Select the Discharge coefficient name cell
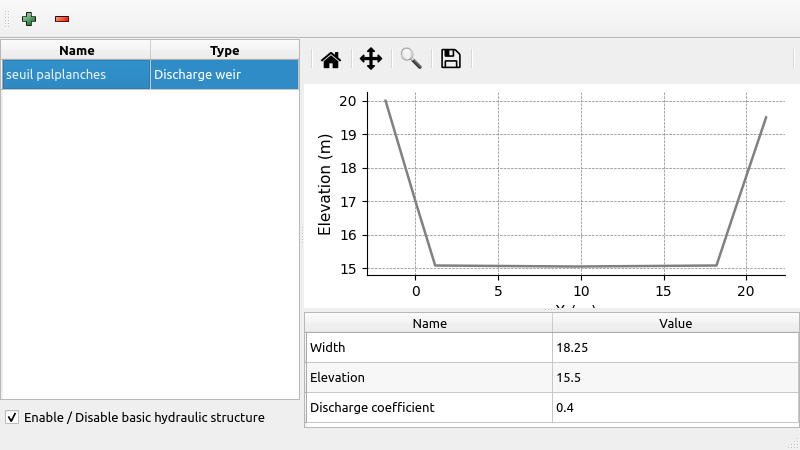The height and width of the screenshot is (450, 800). (429, 408)
